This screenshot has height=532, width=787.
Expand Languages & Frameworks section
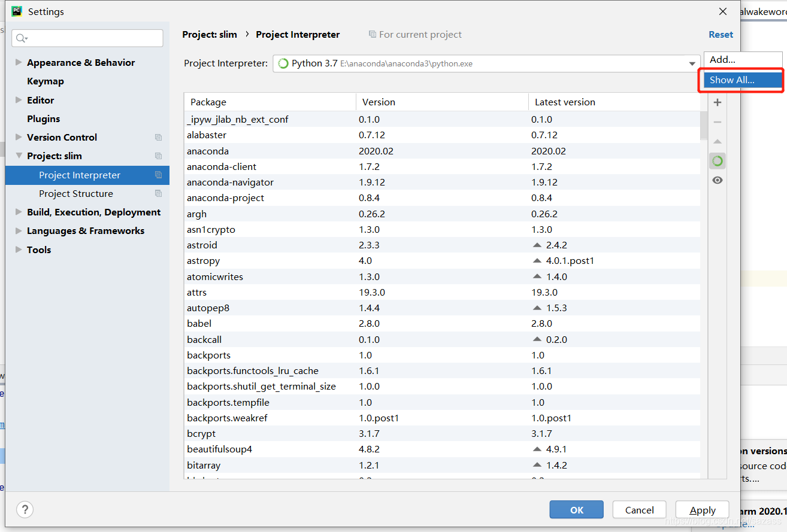[x=19, y=230]
